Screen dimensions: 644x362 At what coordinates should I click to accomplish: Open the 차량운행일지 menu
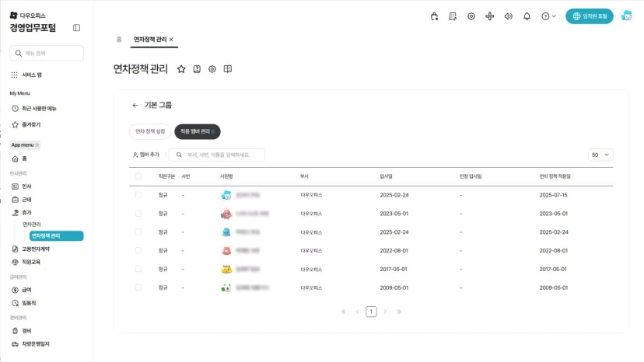[31, 344]
